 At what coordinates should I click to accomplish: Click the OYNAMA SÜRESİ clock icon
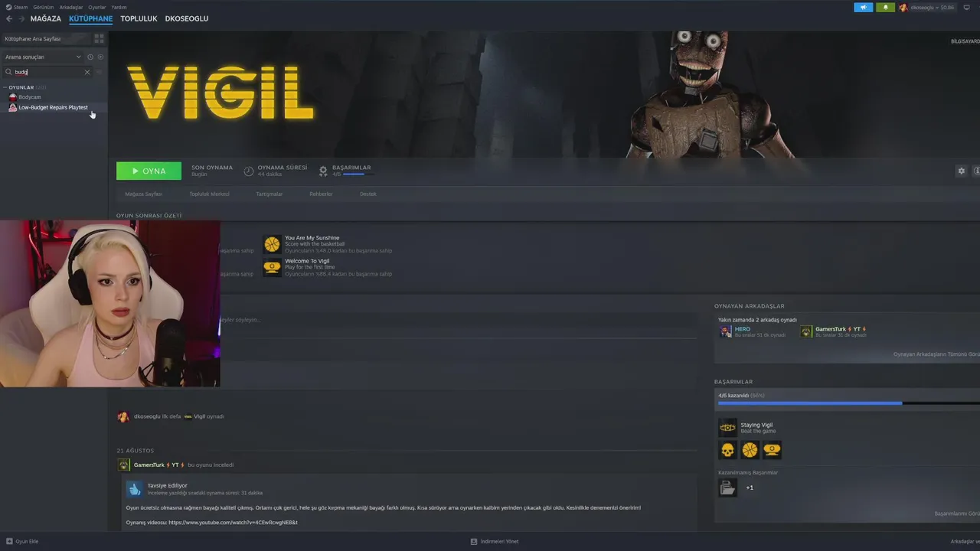pyautogui.click(x=249, y=171)
